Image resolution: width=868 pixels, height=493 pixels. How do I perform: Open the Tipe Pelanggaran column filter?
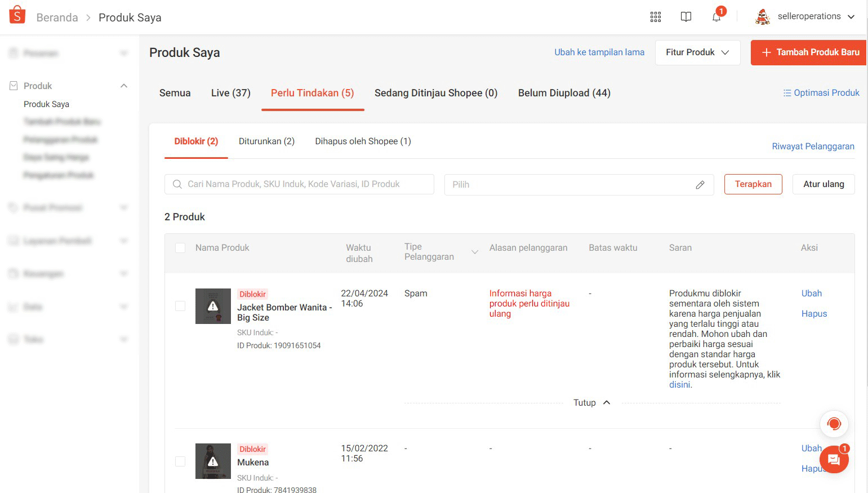pyautogui.click(x=474, y=252)
